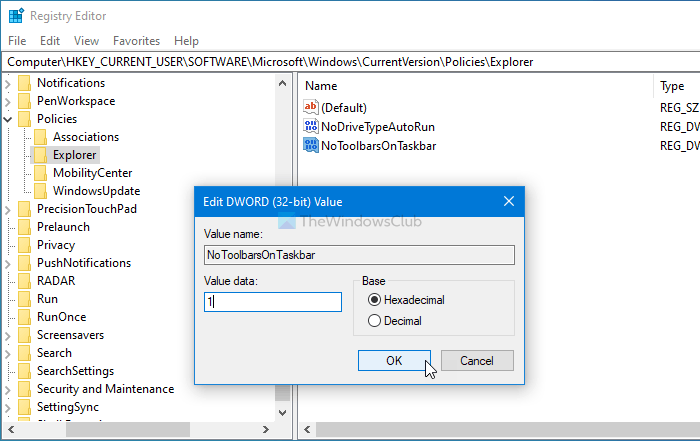Click the values pane scroll left arrow

click(307, 429)
